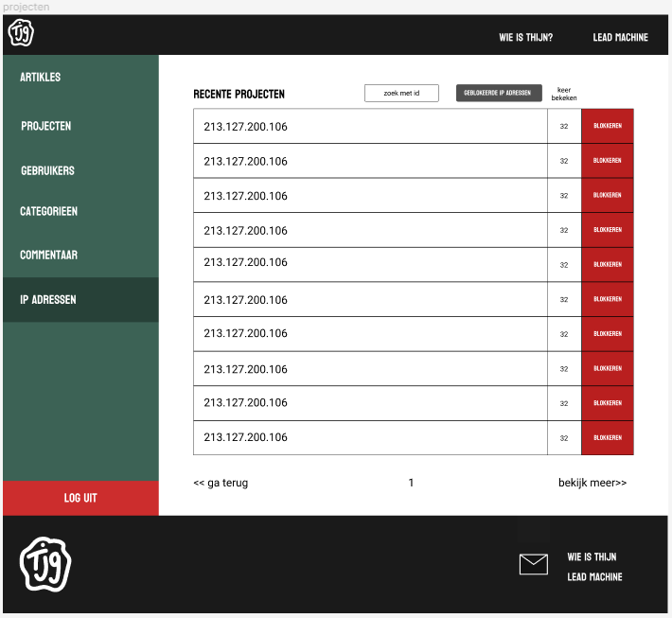Click Lead Machine link in the footer

pyautogui.click(x=594, y=577)
